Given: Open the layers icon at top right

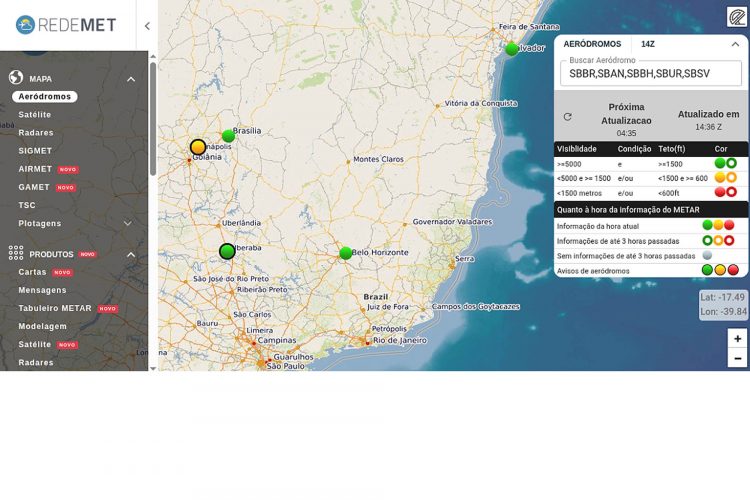Looking at the screenshot, I should pos(736,17).
